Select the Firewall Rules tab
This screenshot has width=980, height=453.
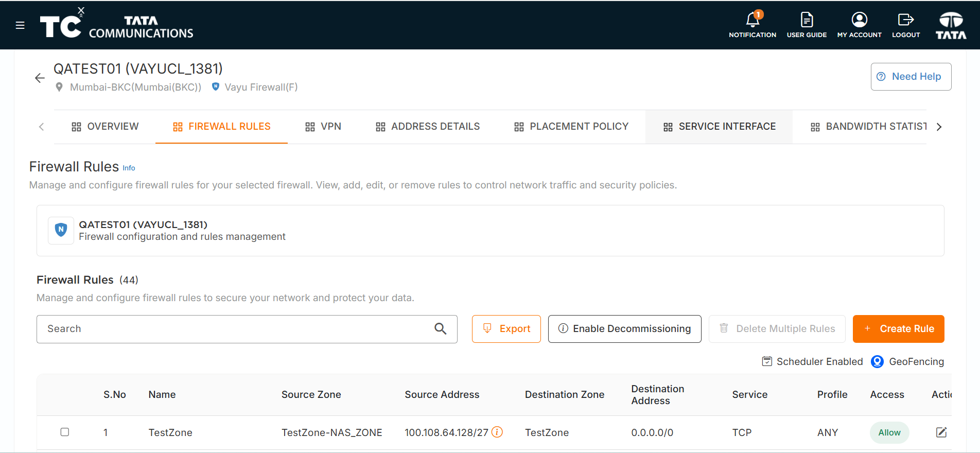(221, 127)
